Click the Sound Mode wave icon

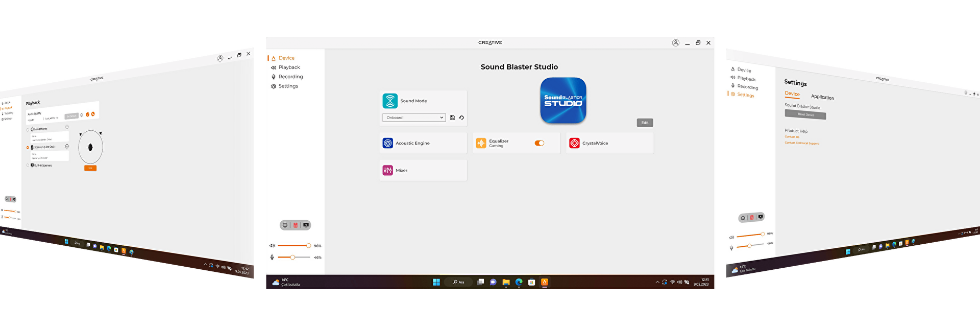[x=390, y=101]
